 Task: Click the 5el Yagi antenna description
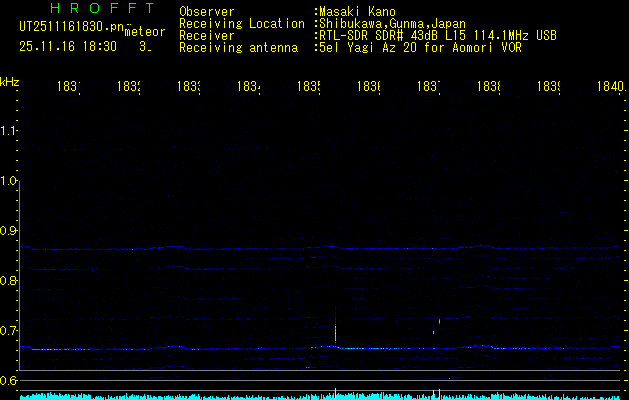pos(419,47)
